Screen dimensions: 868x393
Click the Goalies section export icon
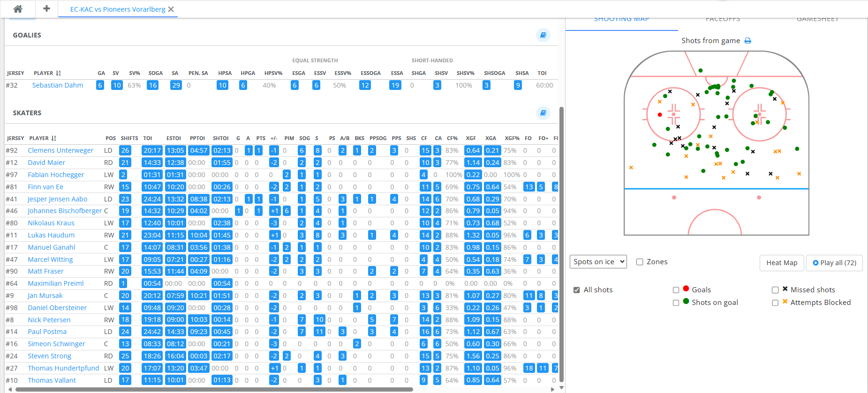(543, 35)
